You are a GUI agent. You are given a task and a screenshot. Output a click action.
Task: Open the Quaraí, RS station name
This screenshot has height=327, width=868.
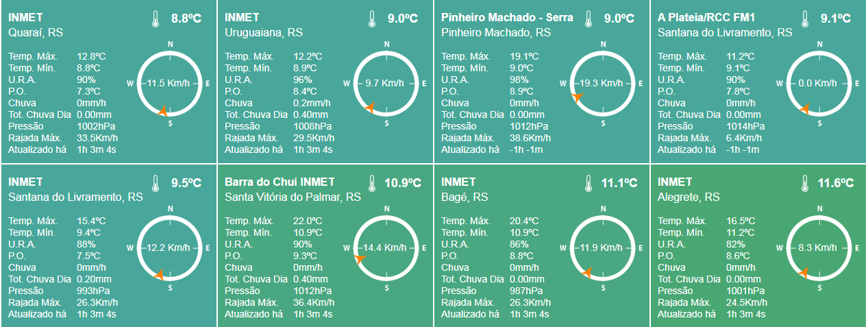pyautogui.click(x=36, y=32)
